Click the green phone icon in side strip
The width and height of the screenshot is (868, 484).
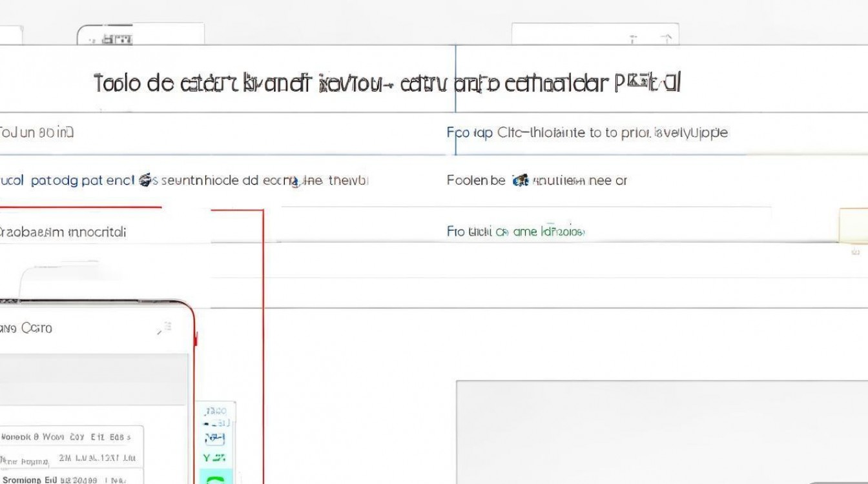coord(215,479)
